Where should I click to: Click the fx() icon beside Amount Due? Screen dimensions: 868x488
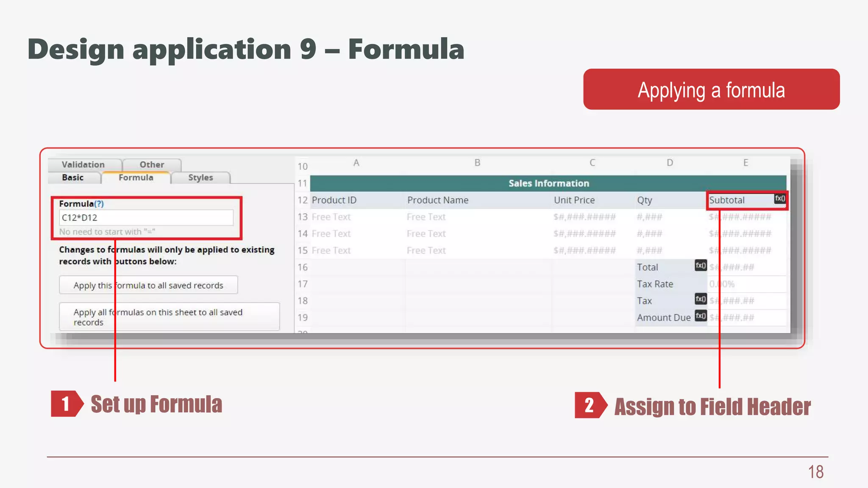701,316
